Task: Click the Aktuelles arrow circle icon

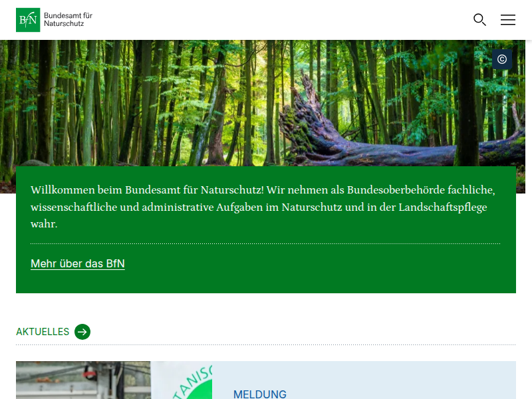Action: [x=82, y=332]
